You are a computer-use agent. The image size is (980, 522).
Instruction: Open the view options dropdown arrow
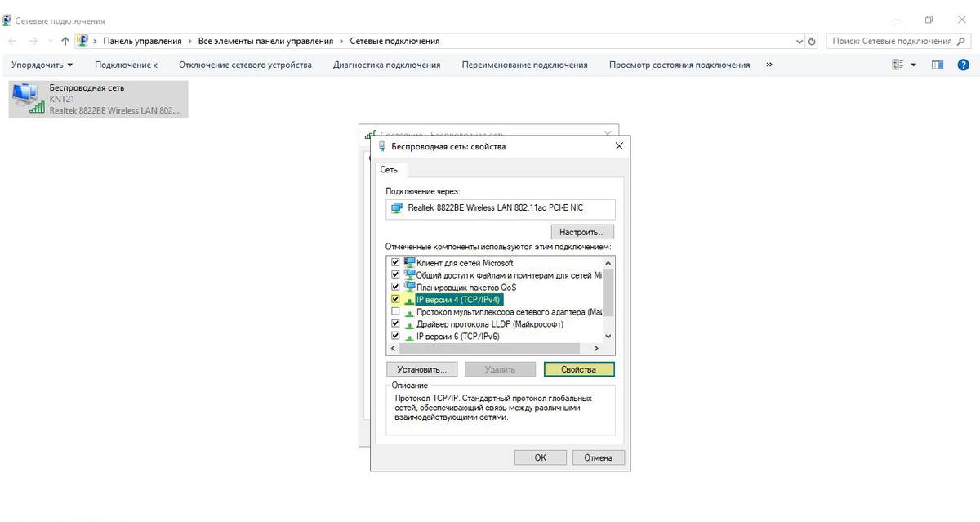pyautogui.click(x=914, y=65)
